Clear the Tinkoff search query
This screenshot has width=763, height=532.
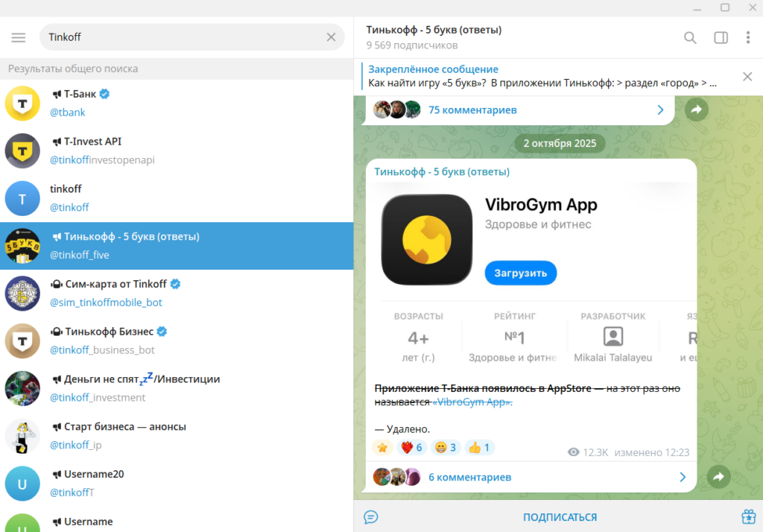tap(331, 37)
